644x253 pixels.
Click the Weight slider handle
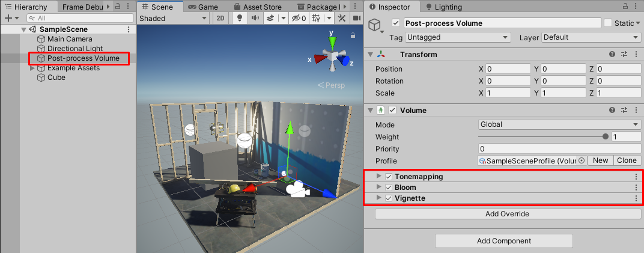605,136
